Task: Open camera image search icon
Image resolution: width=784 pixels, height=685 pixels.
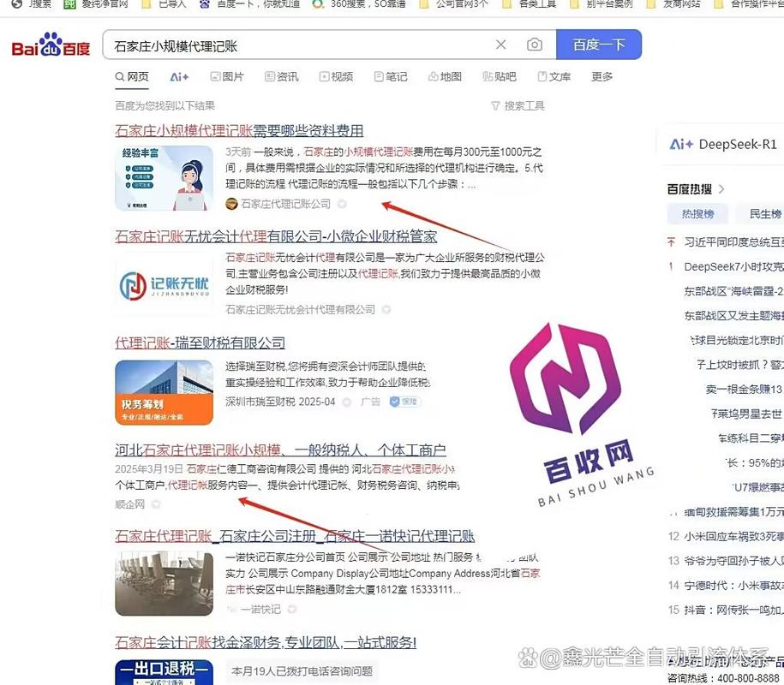Action: 534,45
